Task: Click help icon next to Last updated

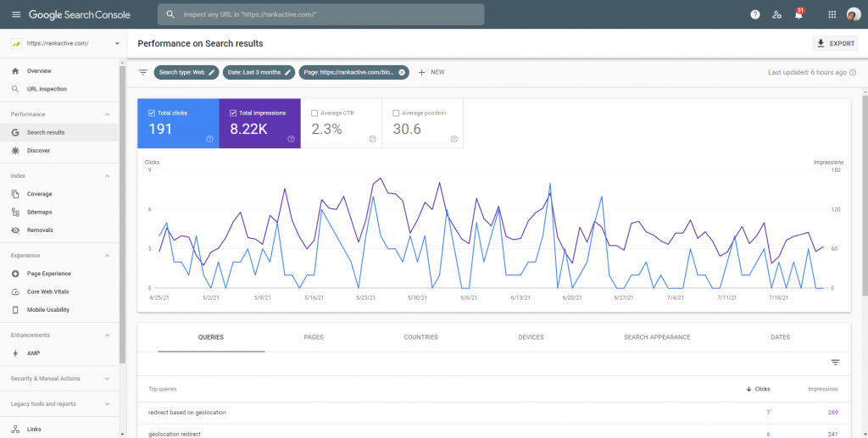Action: coord(853,73)
